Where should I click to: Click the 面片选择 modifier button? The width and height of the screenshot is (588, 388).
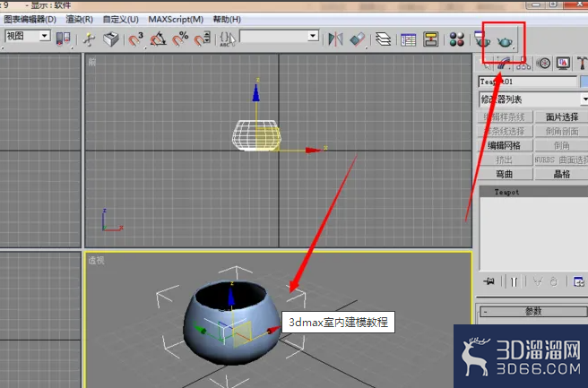tap(561, 117)
